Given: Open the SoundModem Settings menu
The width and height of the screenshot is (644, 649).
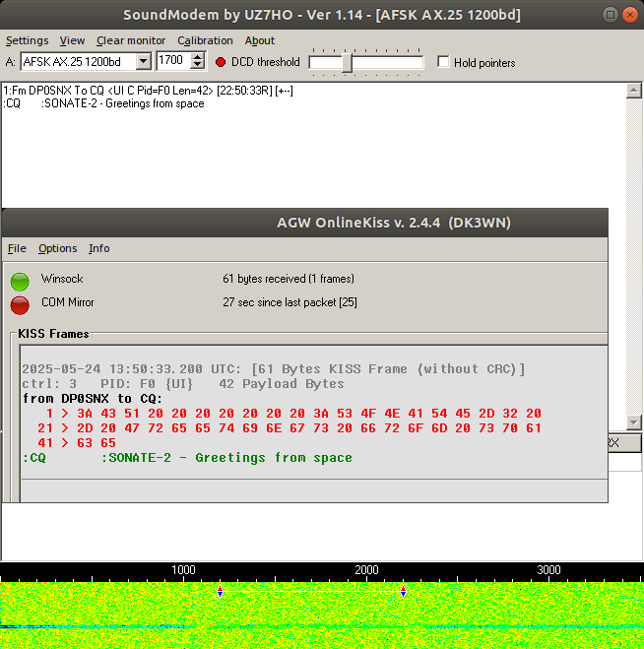Looking at the screenshot, I should (27, 40).
